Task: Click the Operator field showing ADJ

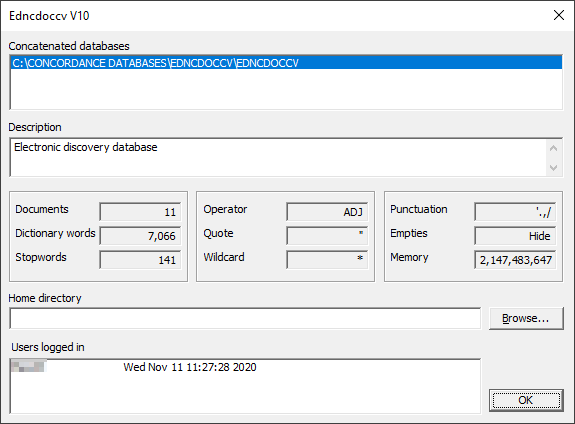Action: click(x=327, y=212)
